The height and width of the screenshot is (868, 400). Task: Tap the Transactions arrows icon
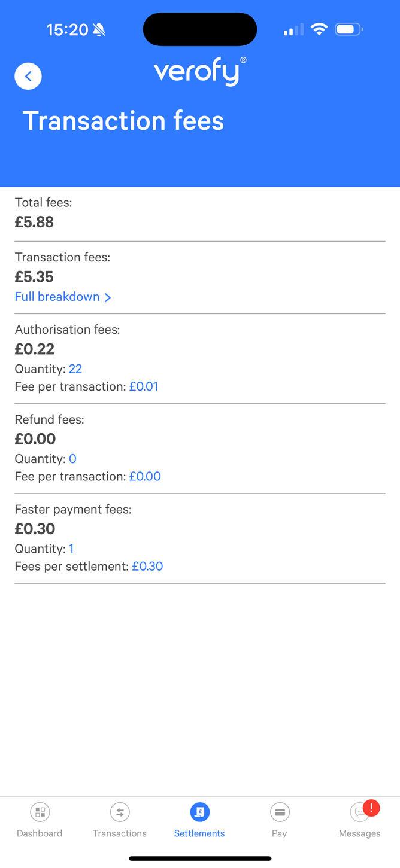pos(120,812)
